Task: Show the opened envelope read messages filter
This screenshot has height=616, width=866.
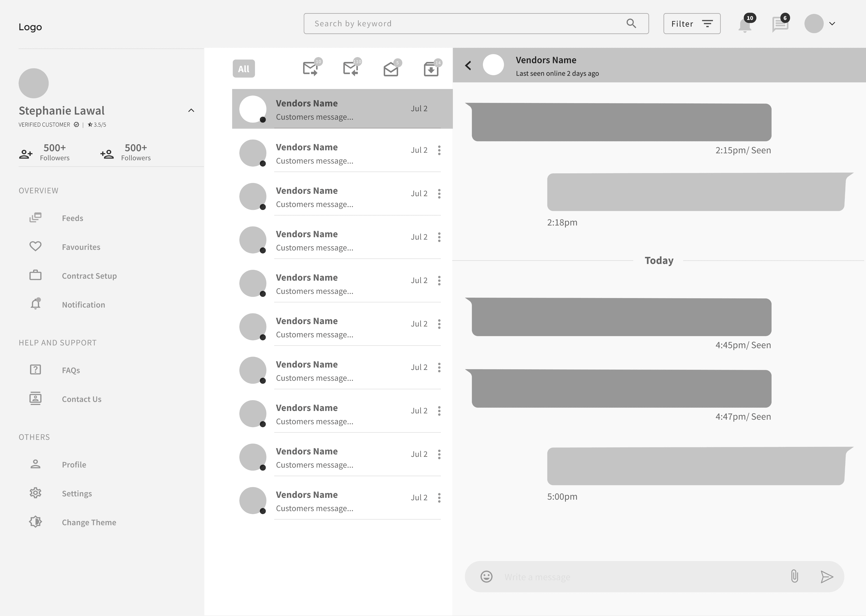Action: pyautogui.click(x=391, y=69)
